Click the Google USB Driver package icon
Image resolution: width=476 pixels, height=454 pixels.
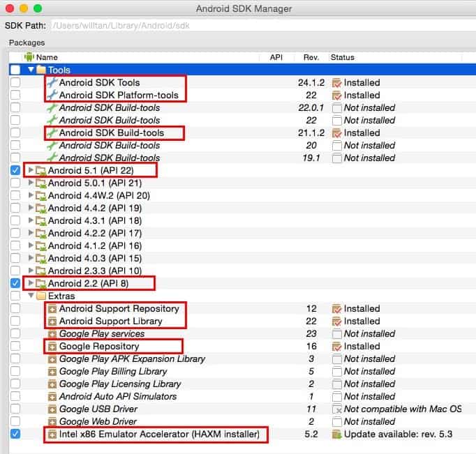pos(52,409)
